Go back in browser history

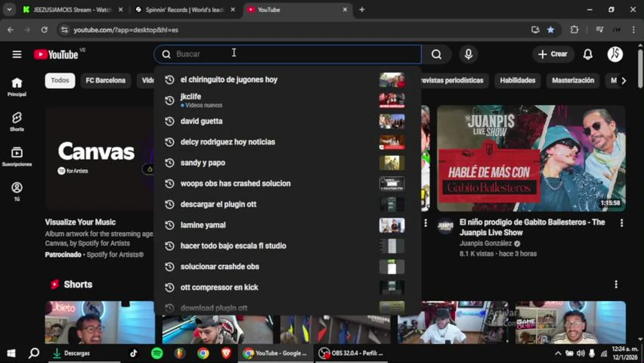pyautogui.click(x=11, y=30)
